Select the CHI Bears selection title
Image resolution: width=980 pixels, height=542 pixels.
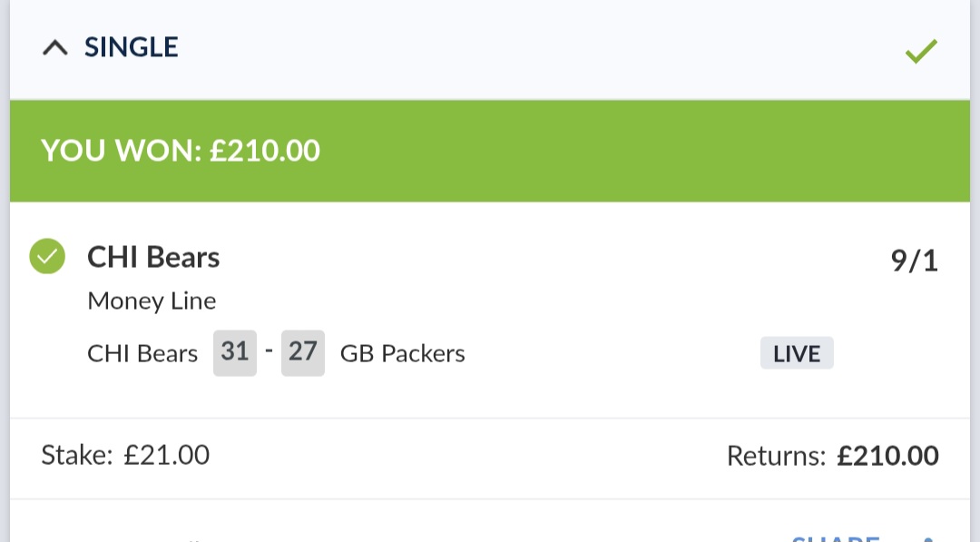[153, 258]
